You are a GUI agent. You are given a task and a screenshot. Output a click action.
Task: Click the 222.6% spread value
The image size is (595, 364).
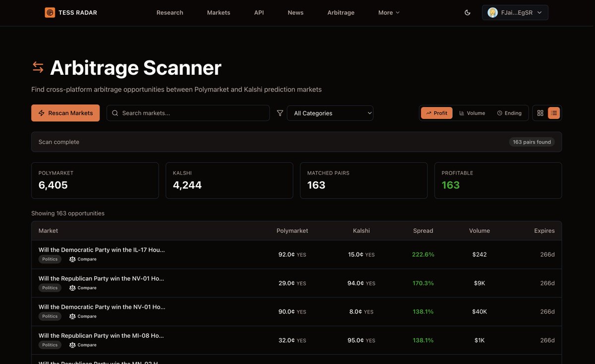pos(423,255)
